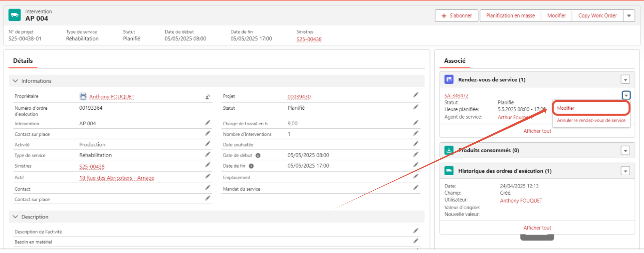Edit the Activité Production pencil icon
Image resolution: width=644 pixels, height=253 pixels.
tap(207, 144)
